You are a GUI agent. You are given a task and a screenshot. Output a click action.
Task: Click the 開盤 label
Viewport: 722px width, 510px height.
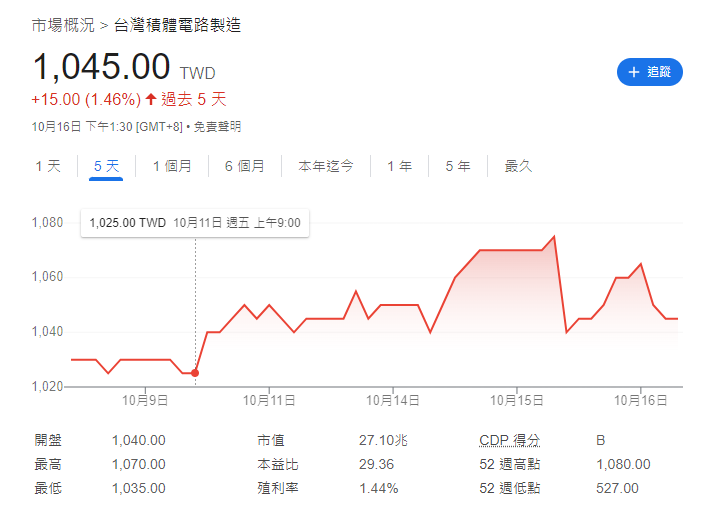(48, 440)
